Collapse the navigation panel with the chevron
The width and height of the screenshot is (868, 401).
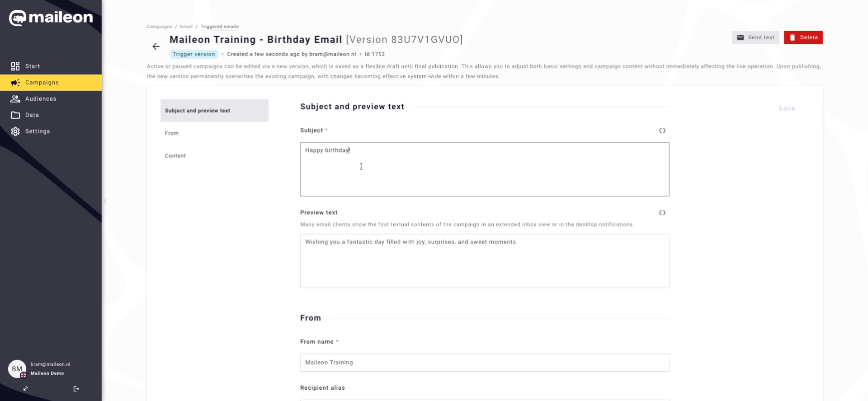point(105,201)
